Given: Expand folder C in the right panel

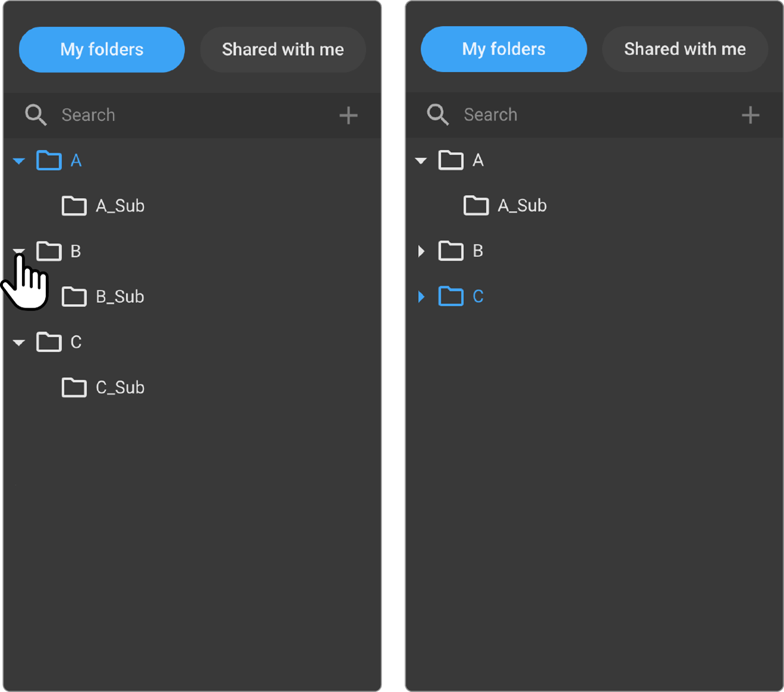Looking at the screenshot, I should (421, 296).
